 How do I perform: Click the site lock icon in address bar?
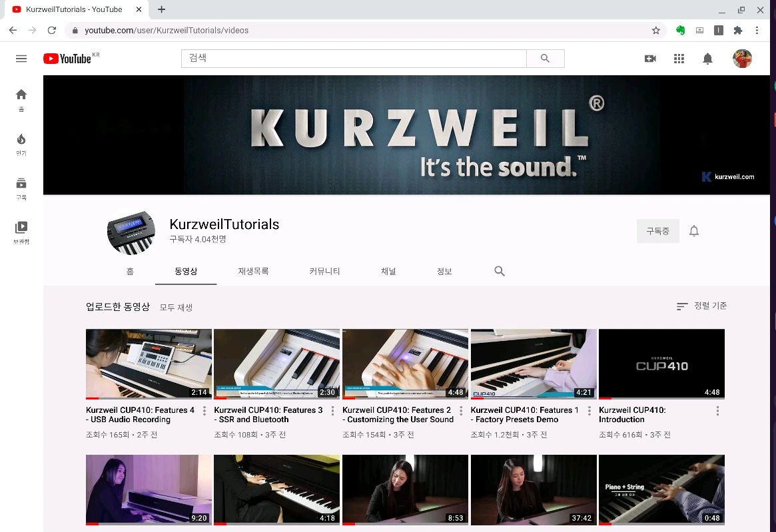(x=75, y=30)
